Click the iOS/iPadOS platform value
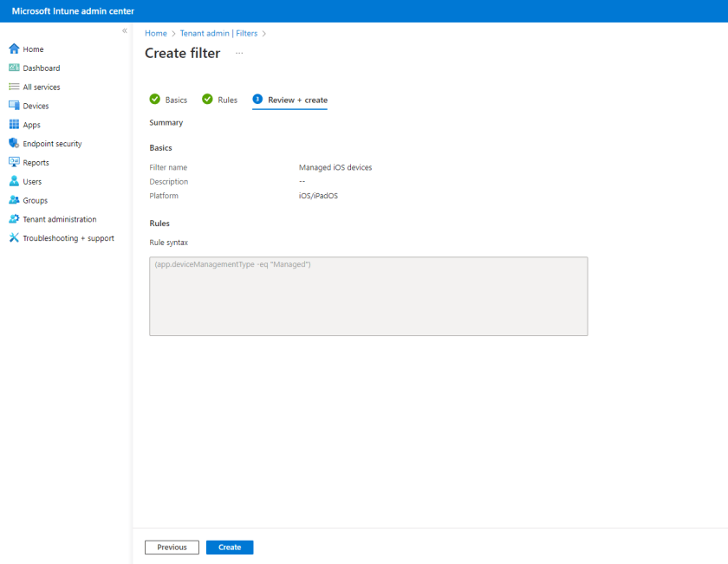 tap(319, 196)
